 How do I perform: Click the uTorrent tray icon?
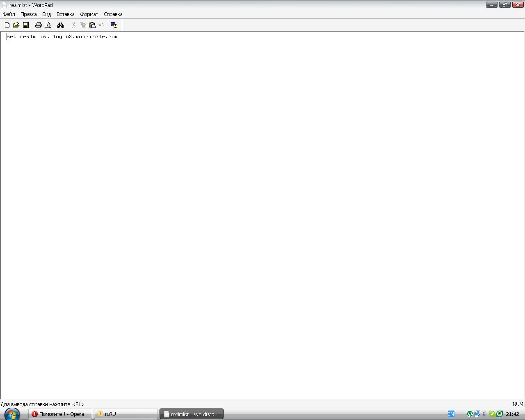click(470, 414)
